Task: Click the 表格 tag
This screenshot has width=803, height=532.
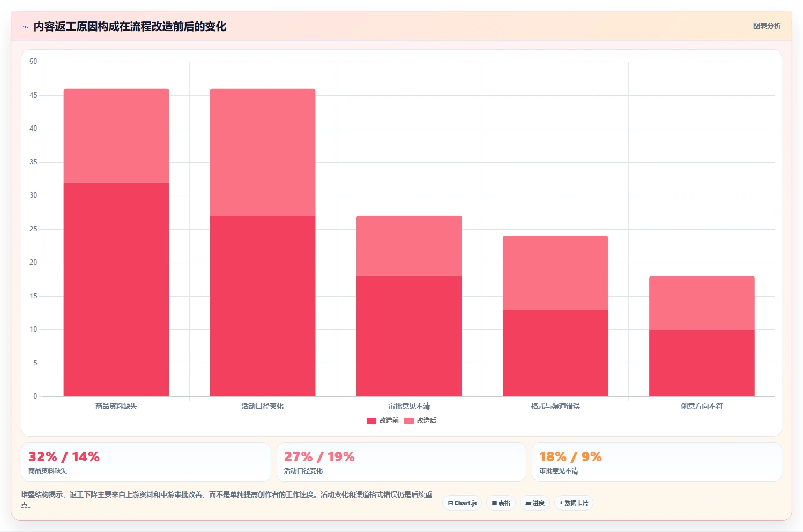Action: (x=501, y=503)
